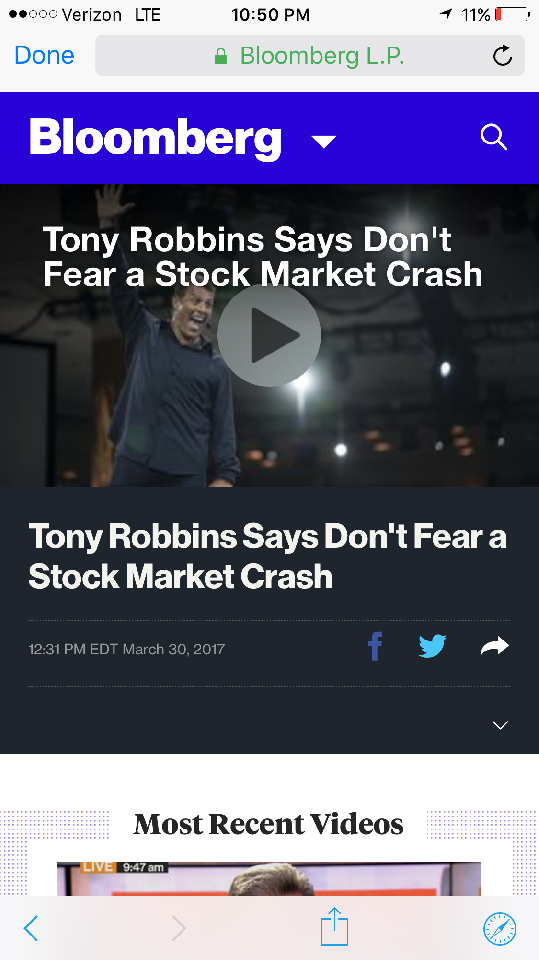Open the share arrow options
The width and height of the screenshot is (539, 960).
[x=495, y=646]
